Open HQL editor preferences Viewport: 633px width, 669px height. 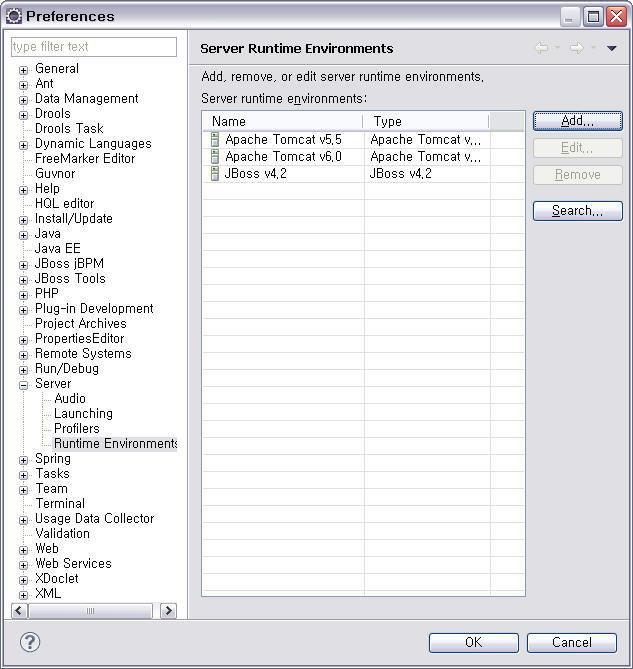pyautogui.click(x=64, y=204)
